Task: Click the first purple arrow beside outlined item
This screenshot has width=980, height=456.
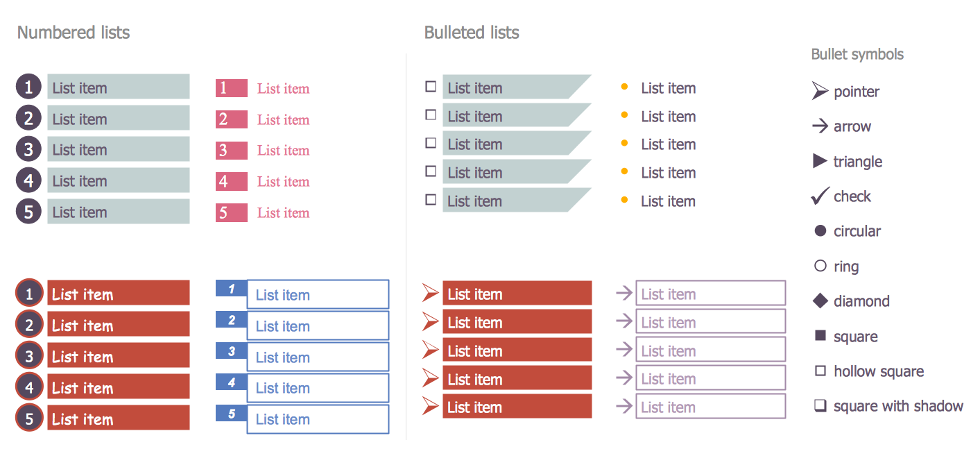Action: click(624, 293)
